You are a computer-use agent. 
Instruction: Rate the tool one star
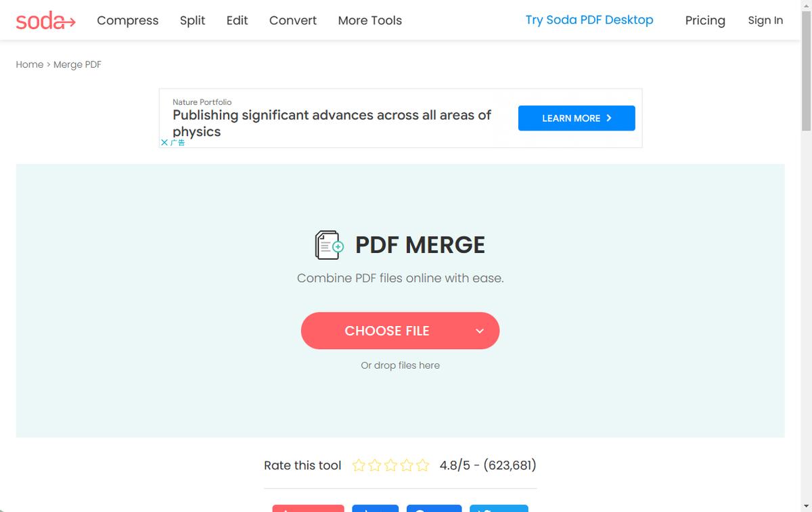pos(359,465)
